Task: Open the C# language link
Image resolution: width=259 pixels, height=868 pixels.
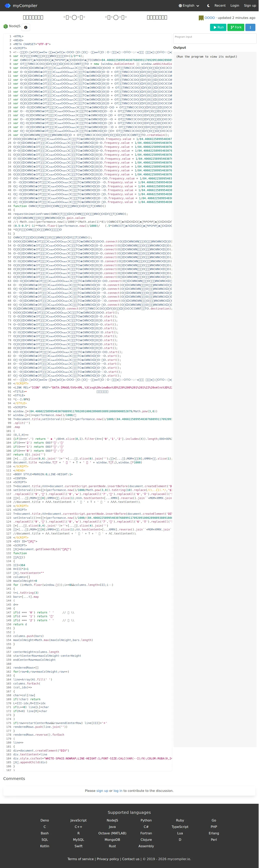Action: click(146, 827)
